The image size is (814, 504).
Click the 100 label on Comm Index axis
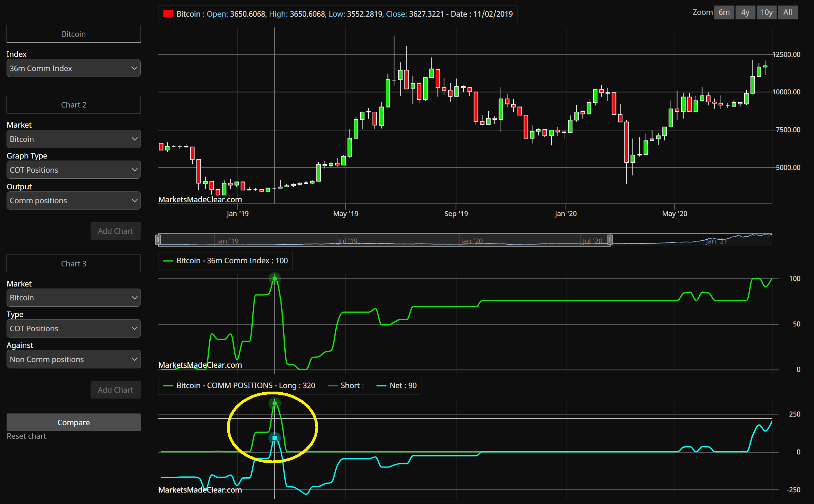[x=795, y=279]
